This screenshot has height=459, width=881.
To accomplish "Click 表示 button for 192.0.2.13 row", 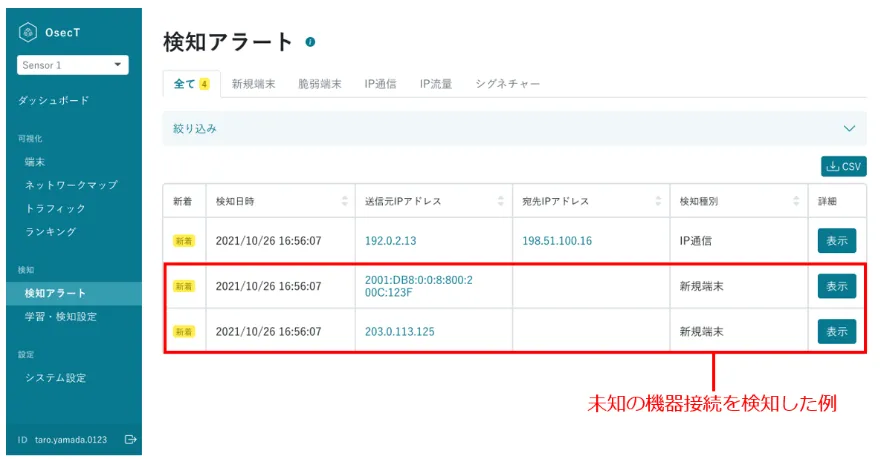I will coord(836,241).
